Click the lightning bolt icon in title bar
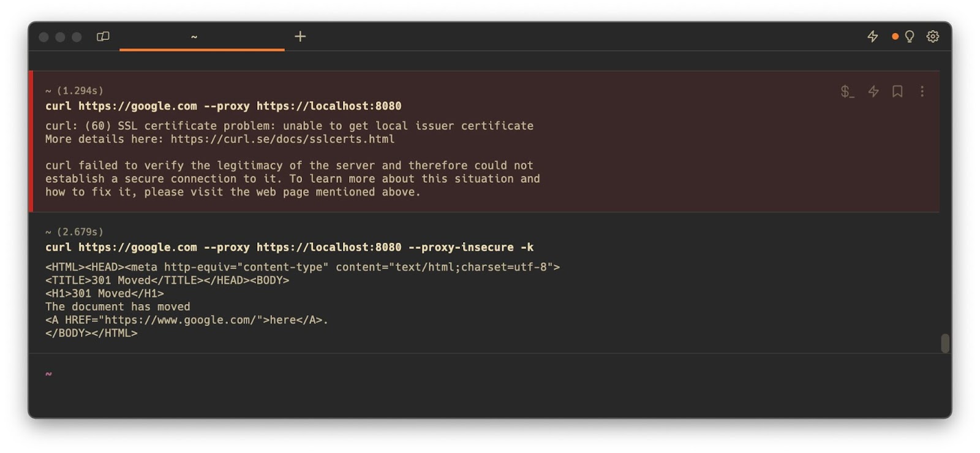Image resolution: width=980 pixels, height=453 pixels. coord(873,37)
